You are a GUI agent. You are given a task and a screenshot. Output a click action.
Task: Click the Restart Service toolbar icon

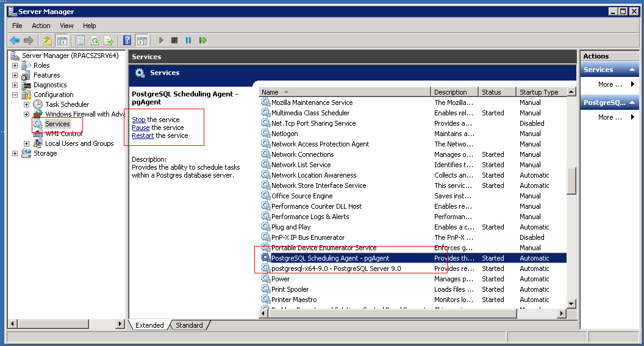(x=202, y=40)
